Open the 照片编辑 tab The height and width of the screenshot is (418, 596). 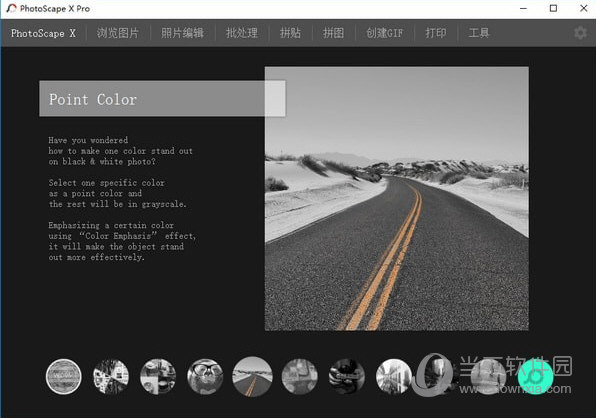click(x=182, y=33)
